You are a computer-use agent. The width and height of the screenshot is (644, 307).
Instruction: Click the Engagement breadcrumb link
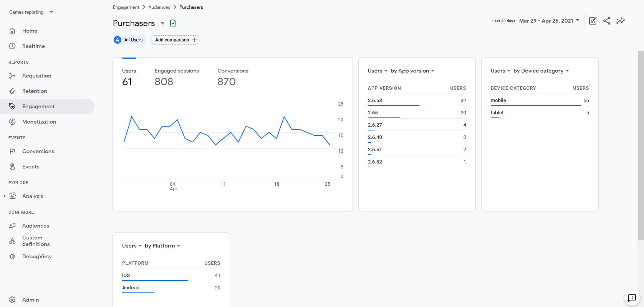(x=126, y=7)
